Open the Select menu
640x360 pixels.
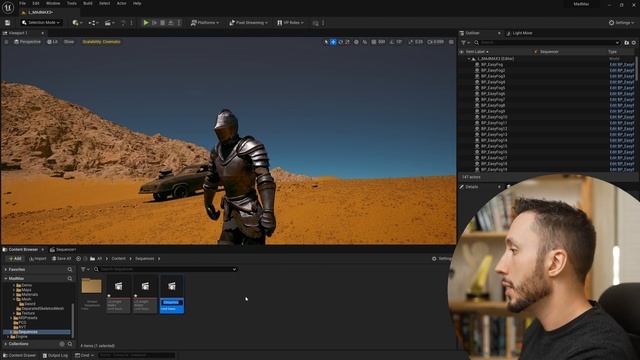coord(104,3)
